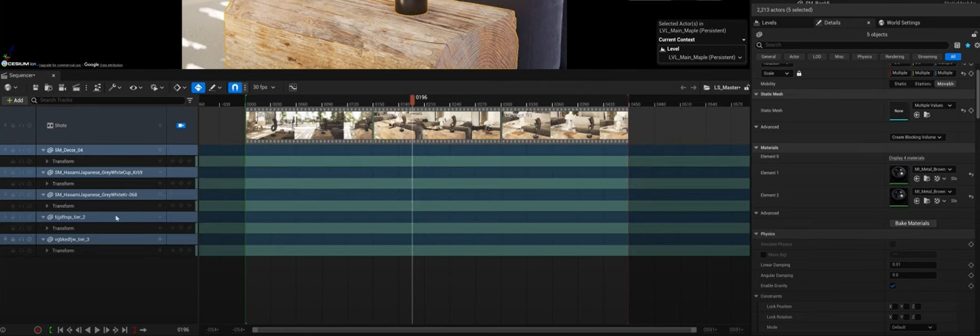This screenshot has width=980, height=336.
Task: Toggle the Details panel lock icon
Action: coord(974,34)
